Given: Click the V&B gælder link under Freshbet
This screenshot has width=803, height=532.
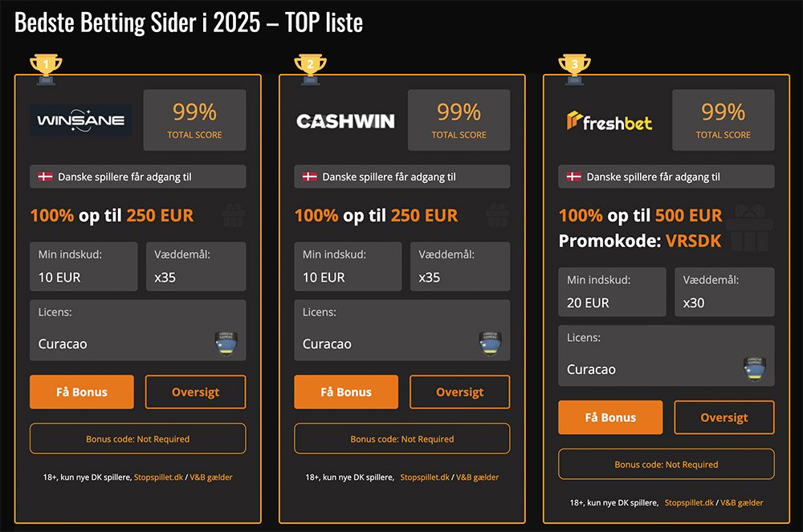Looking at the screenshot, I should [740, 502].
